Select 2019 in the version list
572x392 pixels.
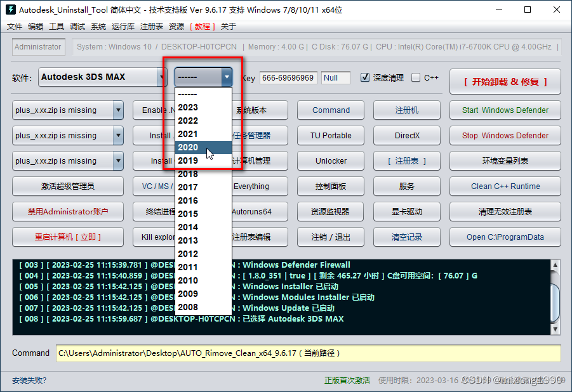[203, 161]
